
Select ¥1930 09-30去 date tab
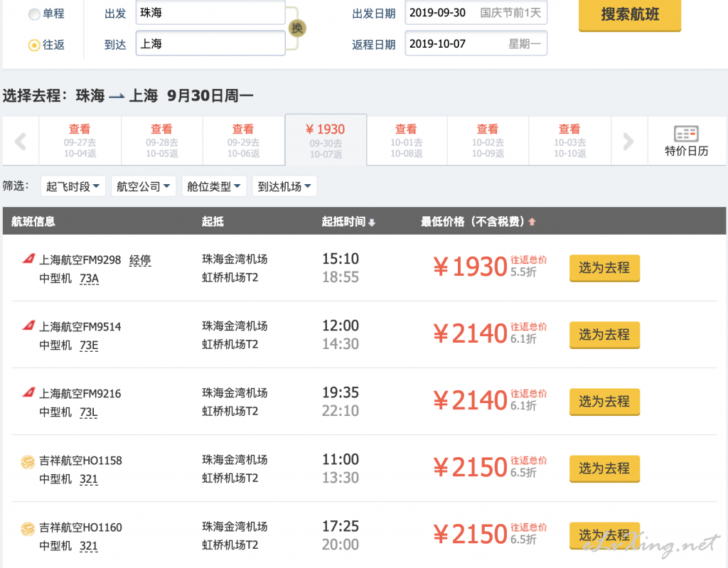click(326, 140)
